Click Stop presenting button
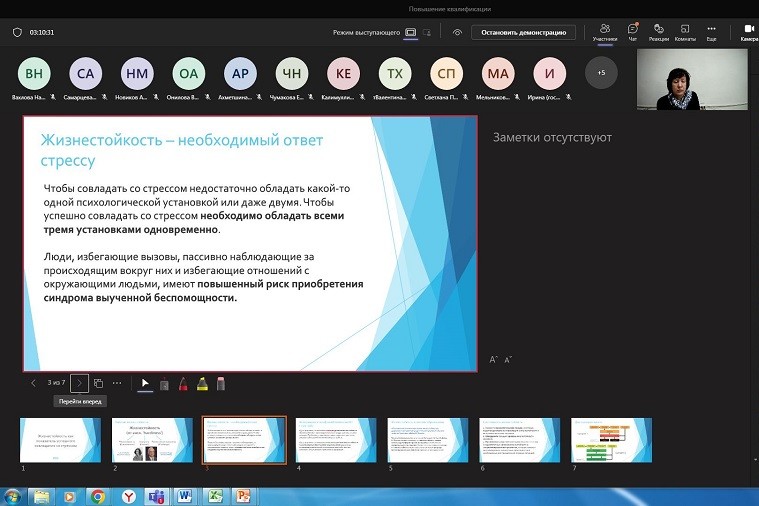 (523, 32)
